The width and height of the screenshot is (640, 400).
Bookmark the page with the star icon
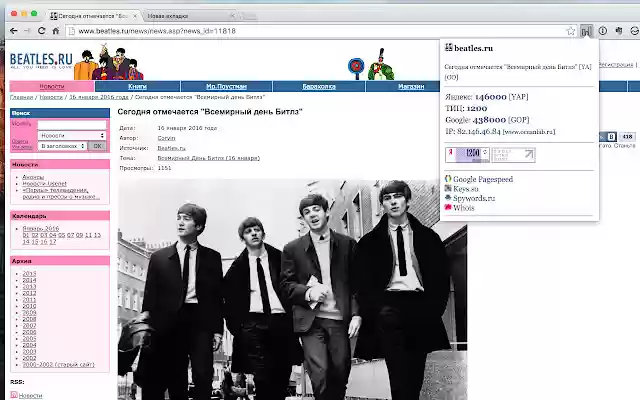[571, 31]
